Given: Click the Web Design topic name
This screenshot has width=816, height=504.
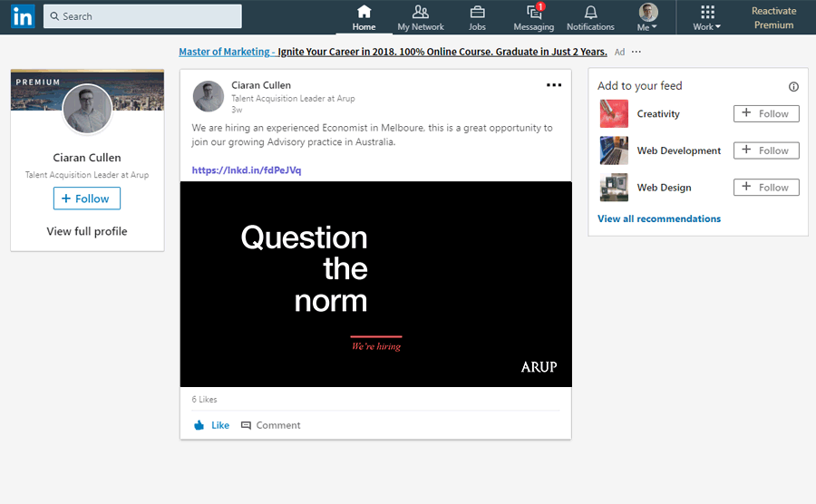Looking at the screenshot, I should (664, 188).
